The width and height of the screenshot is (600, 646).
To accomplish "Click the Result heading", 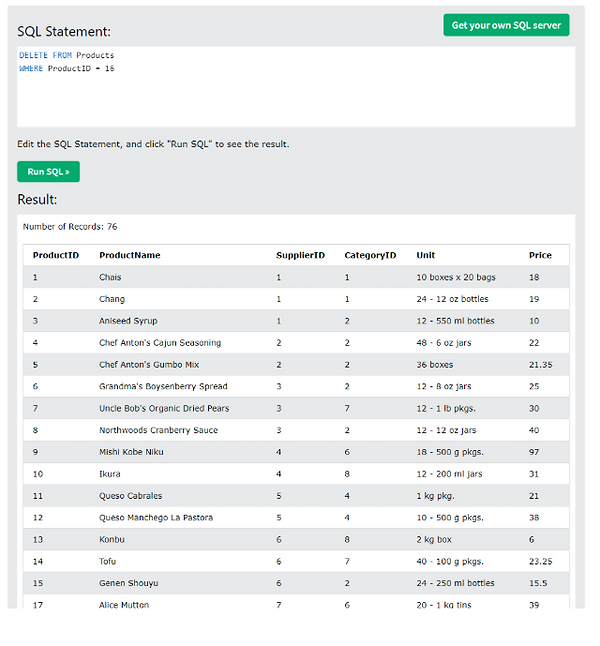I will (x=37, y=199).
